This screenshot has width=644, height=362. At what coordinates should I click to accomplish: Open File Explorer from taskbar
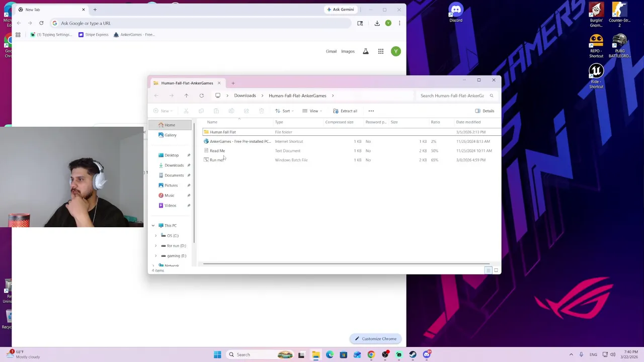click(315, 355)
